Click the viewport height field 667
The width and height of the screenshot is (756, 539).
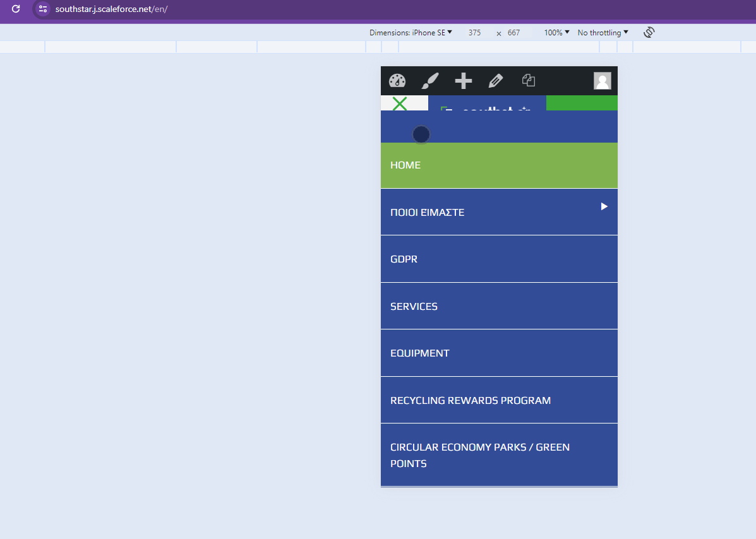click(514, 32)
